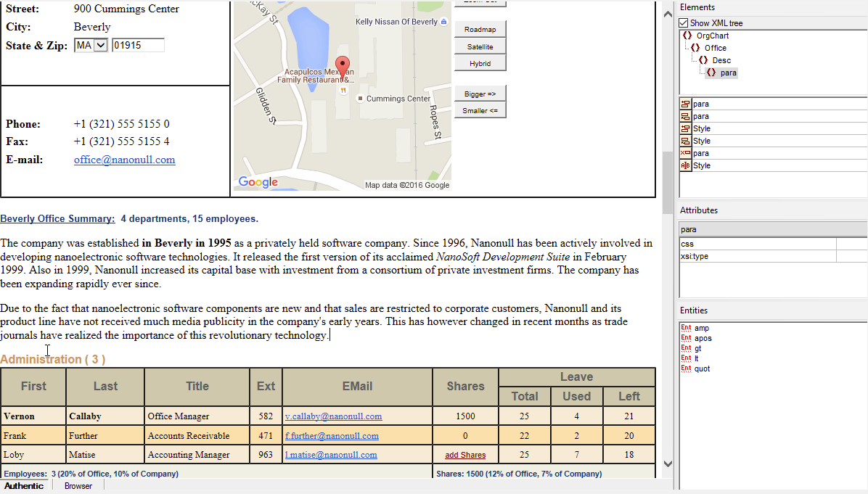Click the phone number ending in 5155 0

(121, 124)
